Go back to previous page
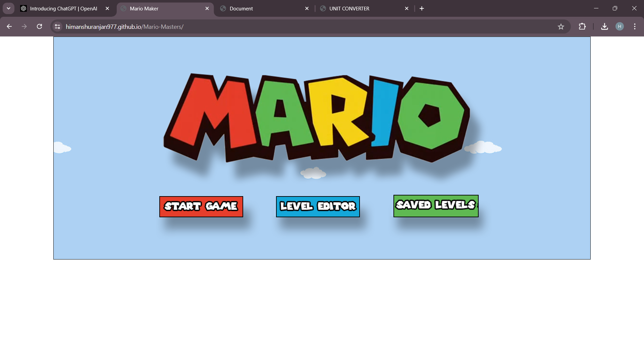The height and width of the screenshot is (342, 644). [9, 26]
